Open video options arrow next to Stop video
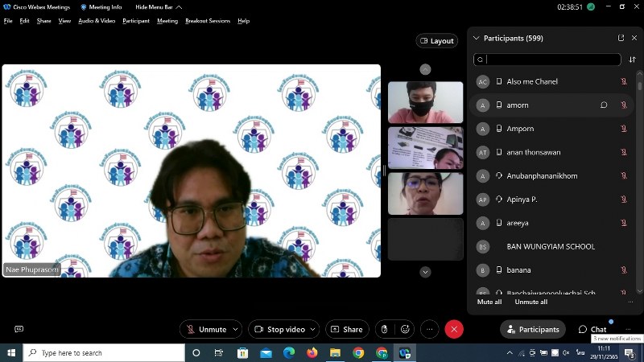Image resolution: width=644 pixels, height=362 pixels. [x=313, y=329]
